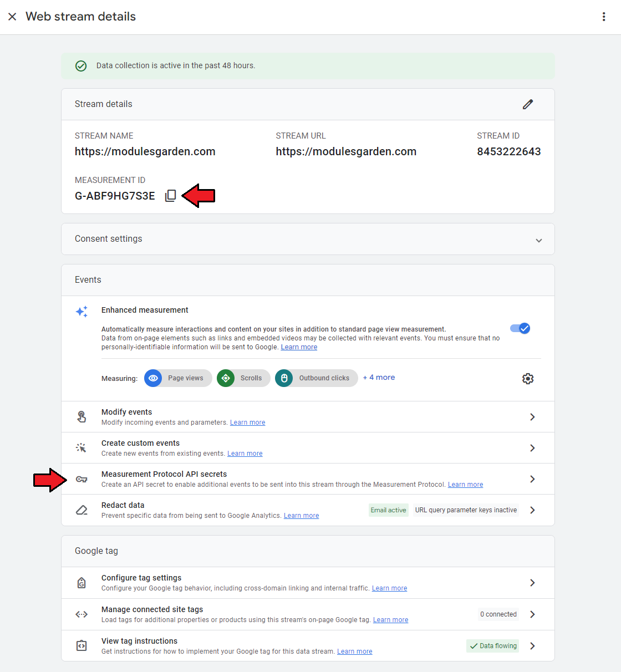Screen dimensions: 621x672
Task: Click the Email active status badge
Action: click(389, 510)
